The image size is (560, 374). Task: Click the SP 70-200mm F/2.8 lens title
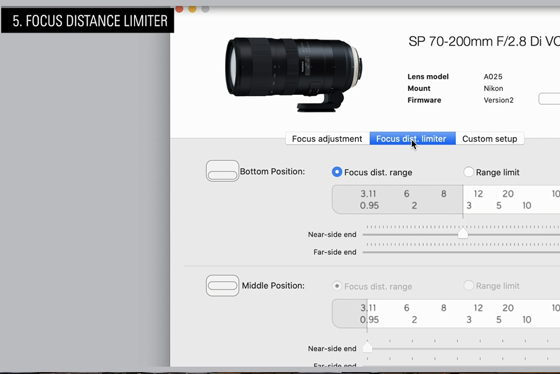[484, 41]
